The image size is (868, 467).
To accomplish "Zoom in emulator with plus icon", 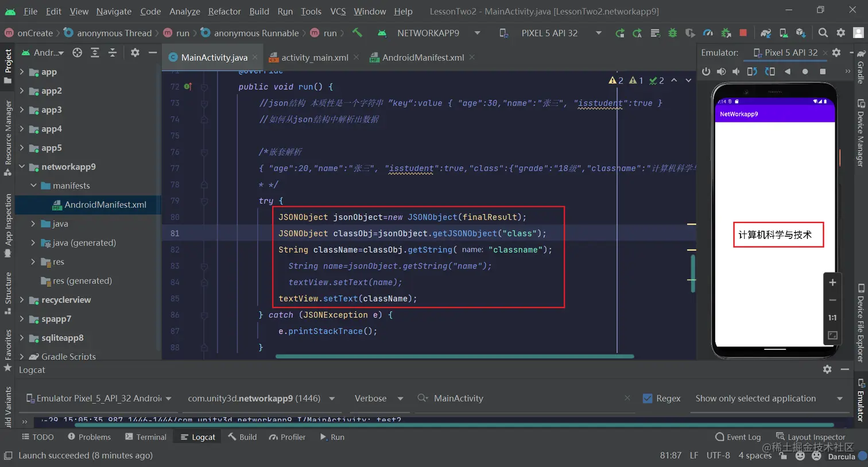I will (x=832, y=282).
